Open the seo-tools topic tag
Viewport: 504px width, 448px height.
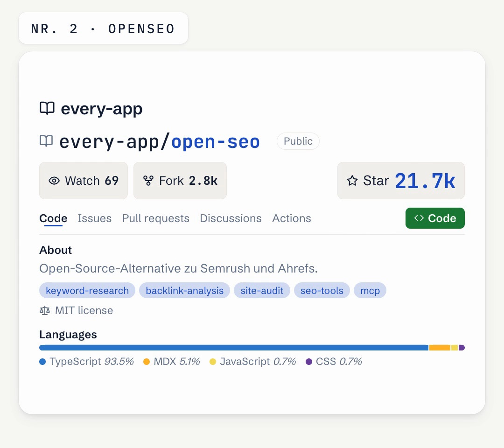(322, 291)
